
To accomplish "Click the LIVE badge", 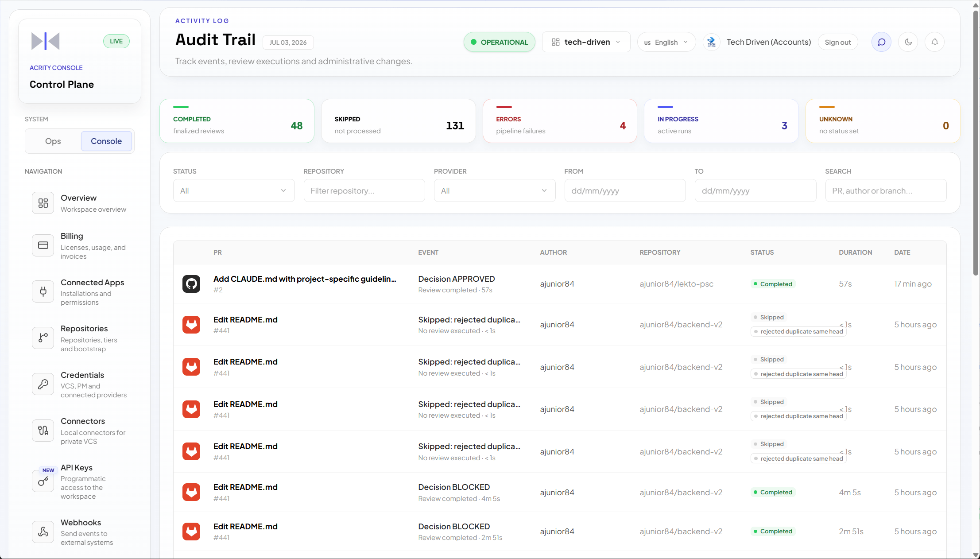I will tap(116, 41).
